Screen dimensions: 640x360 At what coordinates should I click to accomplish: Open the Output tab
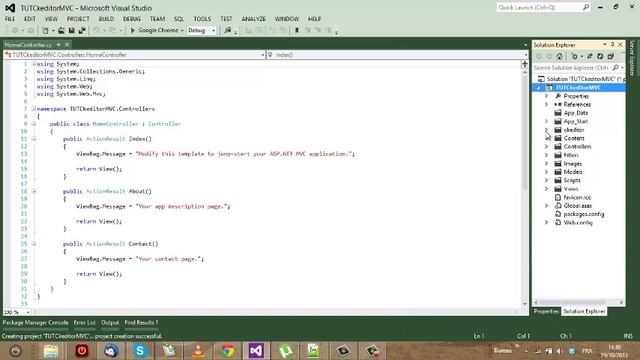click(x=110, y=322)
